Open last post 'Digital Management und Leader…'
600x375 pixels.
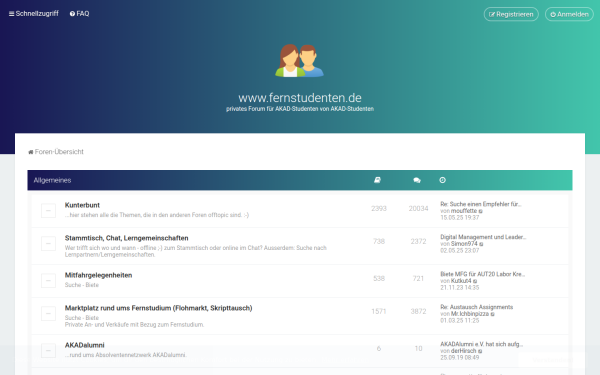pyautogui.click(x=483, y=237)
